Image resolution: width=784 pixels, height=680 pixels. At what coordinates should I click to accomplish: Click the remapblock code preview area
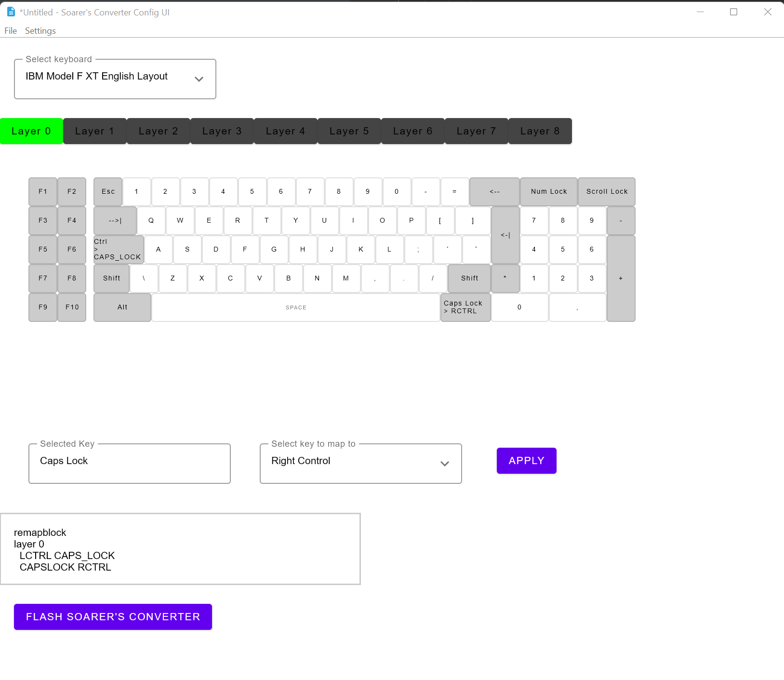pyautogui.click(x=180, y=548)
